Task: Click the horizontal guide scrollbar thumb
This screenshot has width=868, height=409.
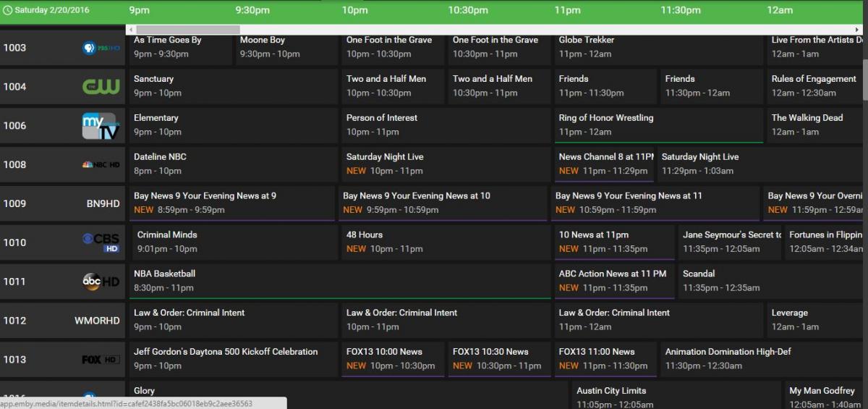Action: 187,30
